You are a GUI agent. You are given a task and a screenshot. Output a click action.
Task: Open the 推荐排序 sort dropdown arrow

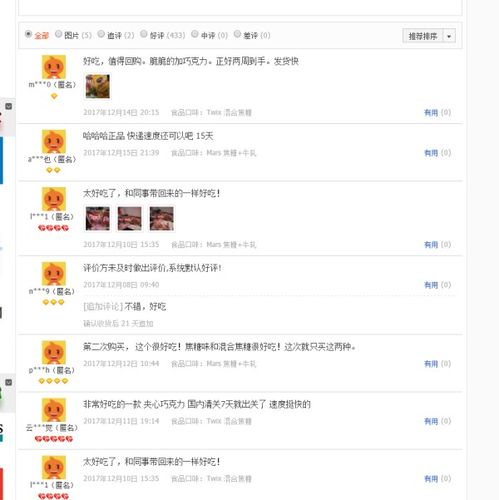(449, 36)
